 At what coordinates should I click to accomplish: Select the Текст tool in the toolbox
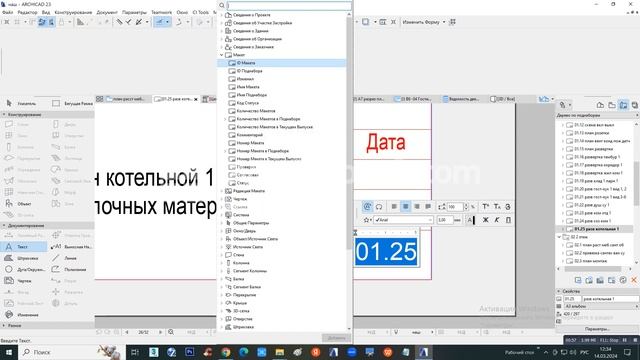(x=24, y=247)
